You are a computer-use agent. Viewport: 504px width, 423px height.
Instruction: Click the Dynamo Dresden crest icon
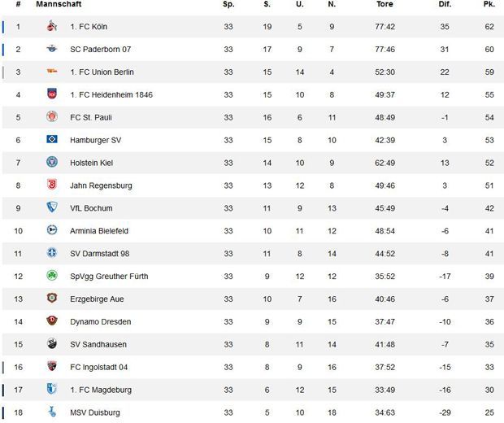coord(51,321)
